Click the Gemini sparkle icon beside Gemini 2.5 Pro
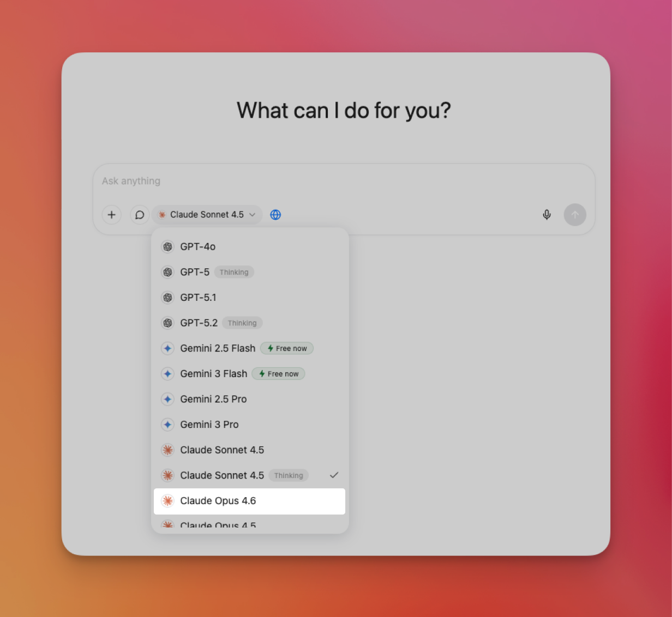 tap(167, 400)
